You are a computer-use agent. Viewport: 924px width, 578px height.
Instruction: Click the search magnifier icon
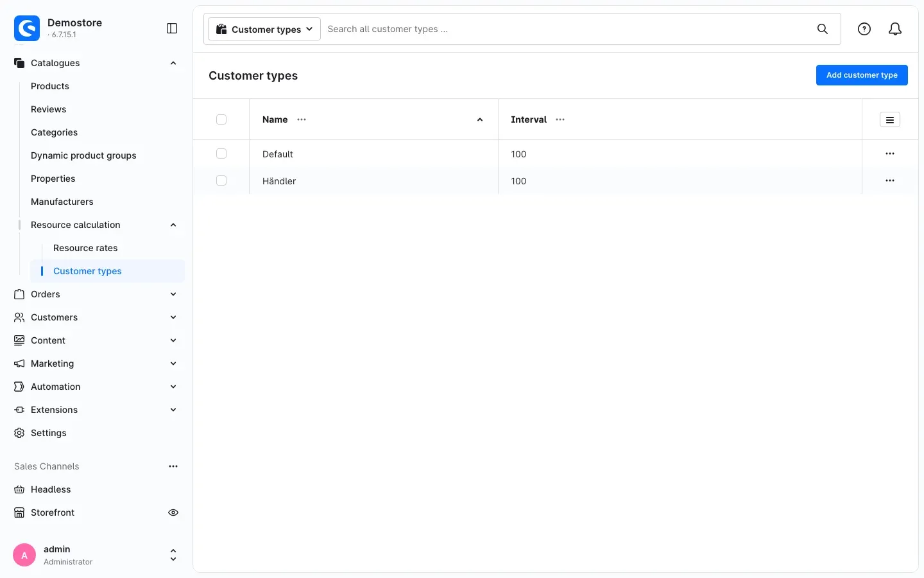(x=823, y=29)
